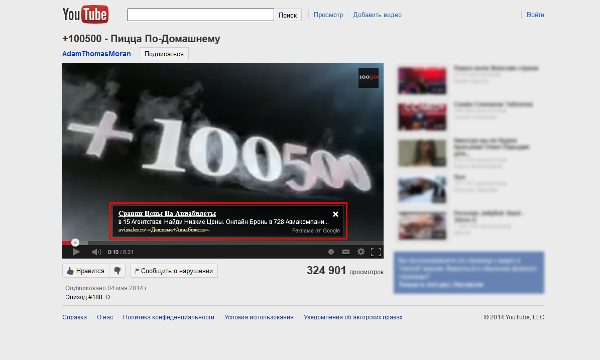Click the thumbs up like button
This screenshot has width=600, height=360.
coord(86,271)
